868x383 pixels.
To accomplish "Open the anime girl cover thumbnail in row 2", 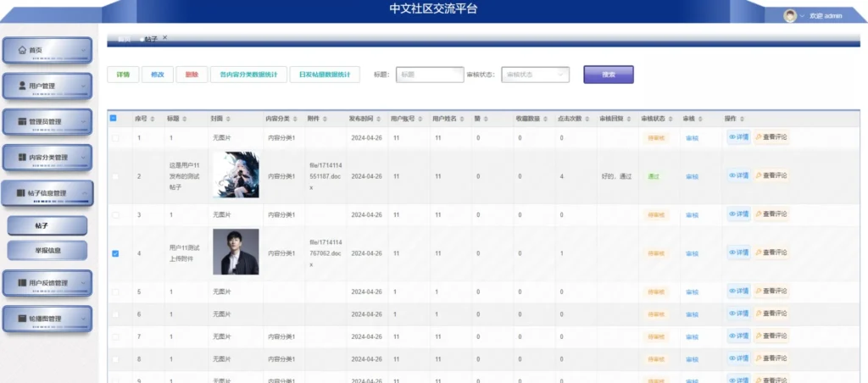I will 236,175.
